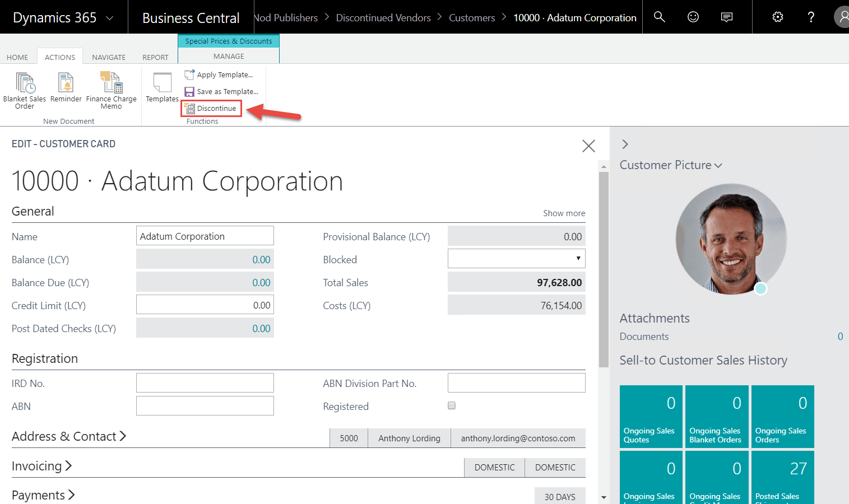Close the customer card page

(588, 146)
